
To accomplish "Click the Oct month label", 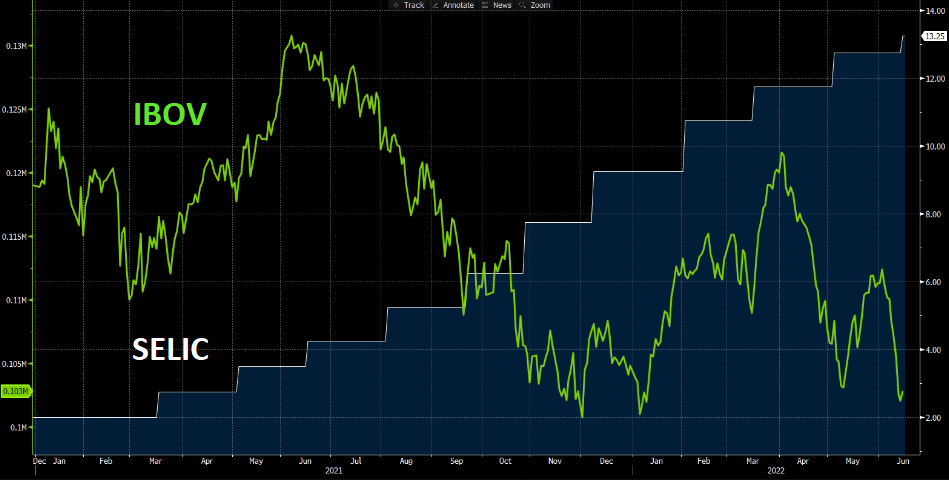I will [505, 461].
